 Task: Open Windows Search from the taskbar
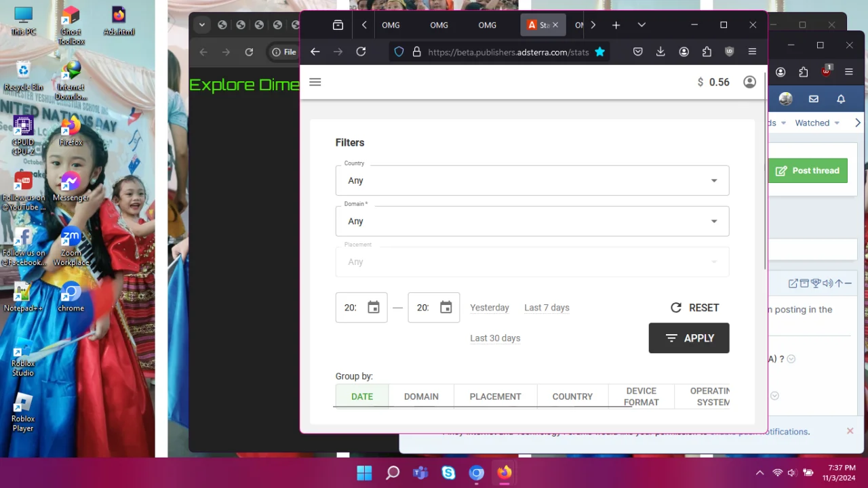[x=393, y=473]
